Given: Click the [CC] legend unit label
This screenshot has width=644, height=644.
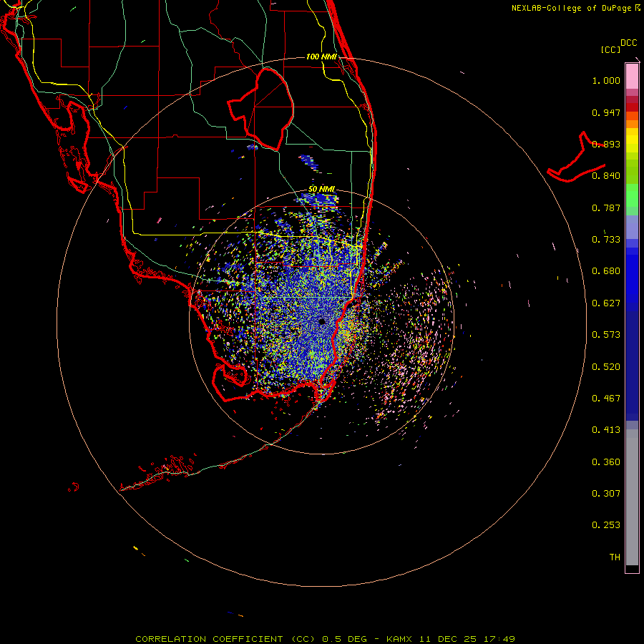Looking at the screenshot, I should coord(610,49).
